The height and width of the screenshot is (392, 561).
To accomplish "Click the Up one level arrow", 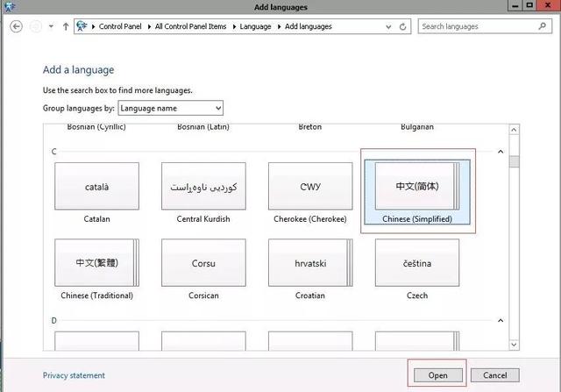I will click(x=66, y=26).
